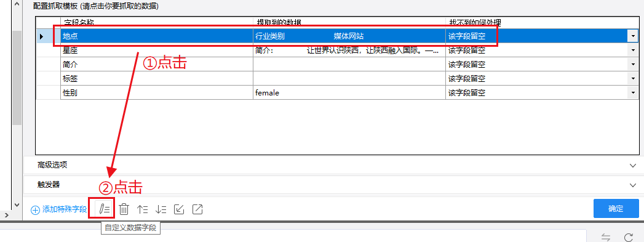The width and height of the screenshot is (644, 242).
Task: Select the 性别 field name cell
Action: coord(156,93)
